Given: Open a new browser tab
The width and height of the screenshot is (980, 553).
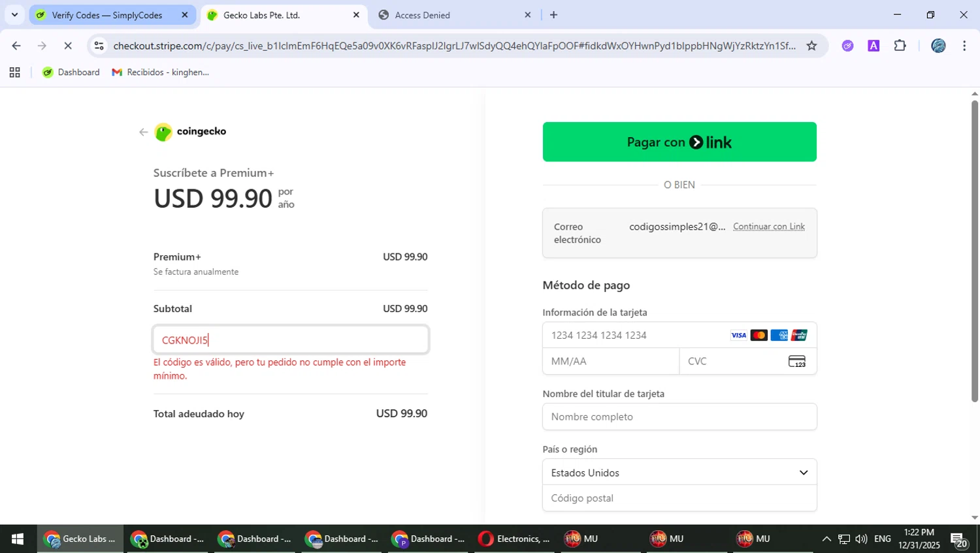Looking at the screenshot, I should click(554, 15).
